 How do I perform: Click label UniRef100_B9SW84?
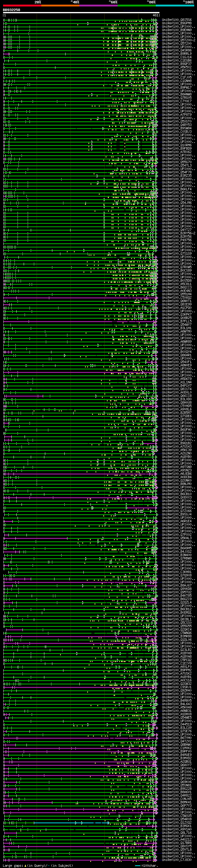click(x=177, y=128)
